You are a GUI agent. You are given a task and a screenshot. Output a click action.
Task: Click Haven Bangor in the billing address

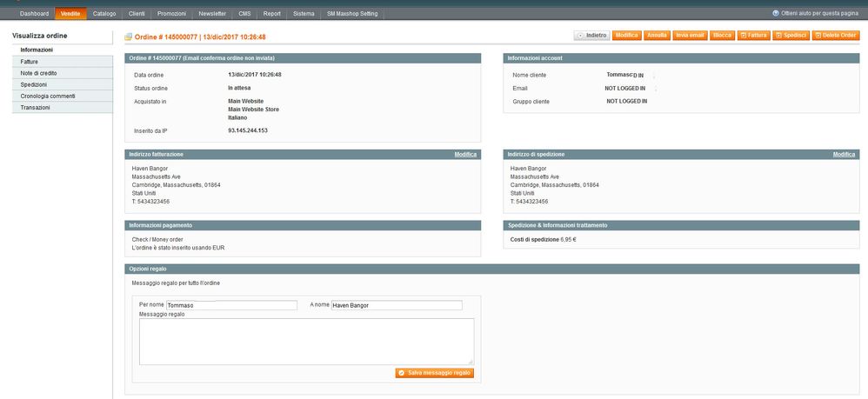pyautogui.click(x=150, y=169)
